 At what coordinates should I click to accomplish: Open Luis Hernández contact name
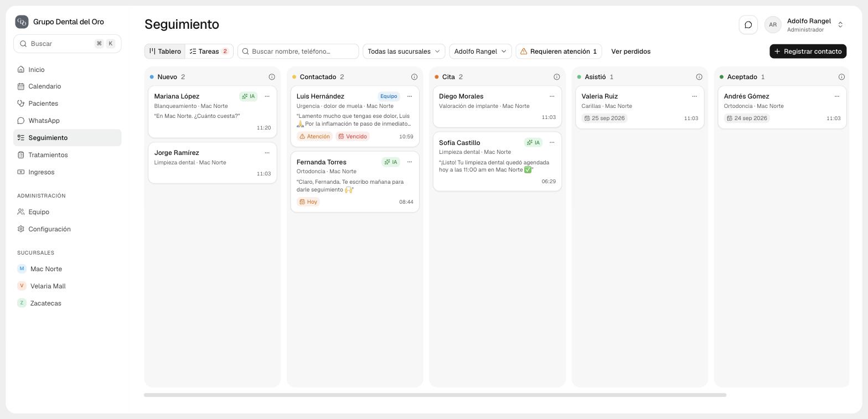point(320,96)
